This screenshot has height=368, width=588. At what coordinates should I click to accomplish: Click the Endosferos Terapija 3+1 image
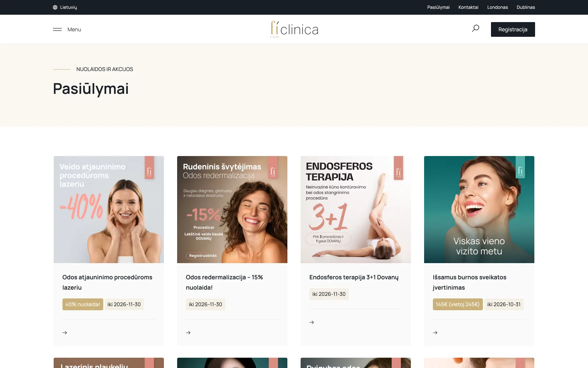tap(356, 209)
